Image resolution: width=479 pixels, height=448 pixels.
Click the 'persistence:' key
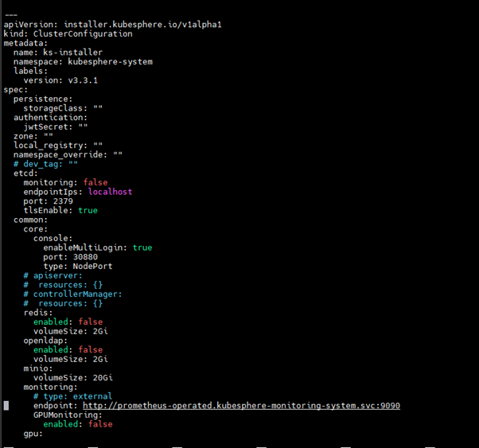click(43, 99)
